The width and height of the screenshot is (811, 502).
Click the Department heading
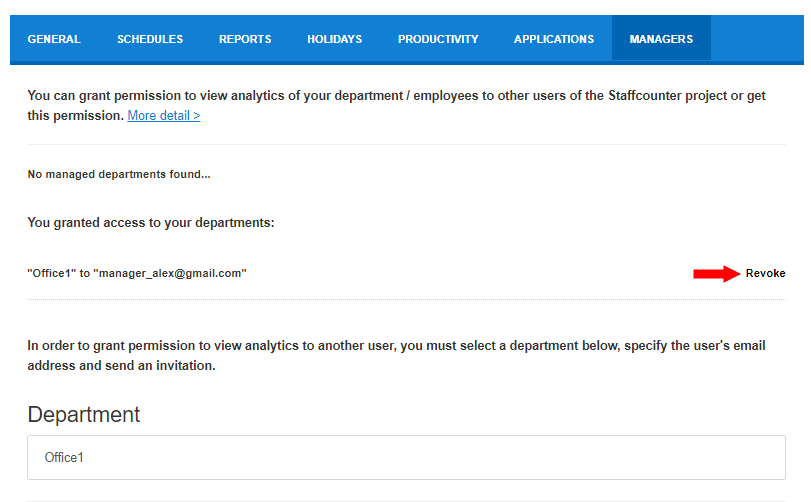click(x=84, y=414)
